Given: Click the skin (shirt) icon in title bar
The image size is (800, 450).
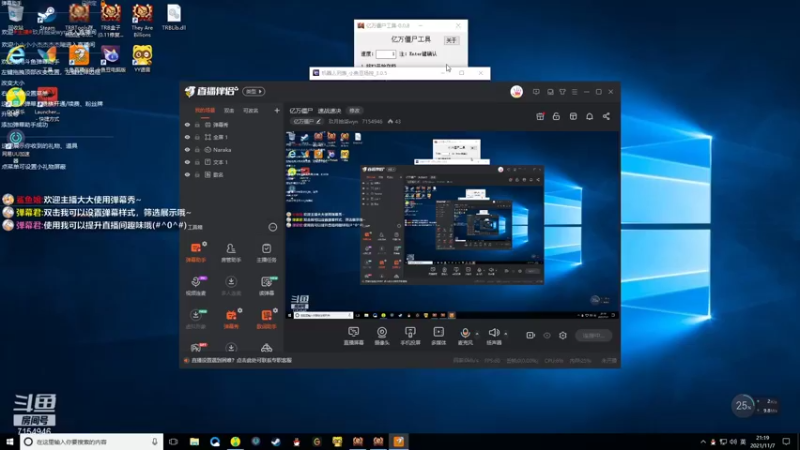Looking at the screenshot, I should (562, 92).
